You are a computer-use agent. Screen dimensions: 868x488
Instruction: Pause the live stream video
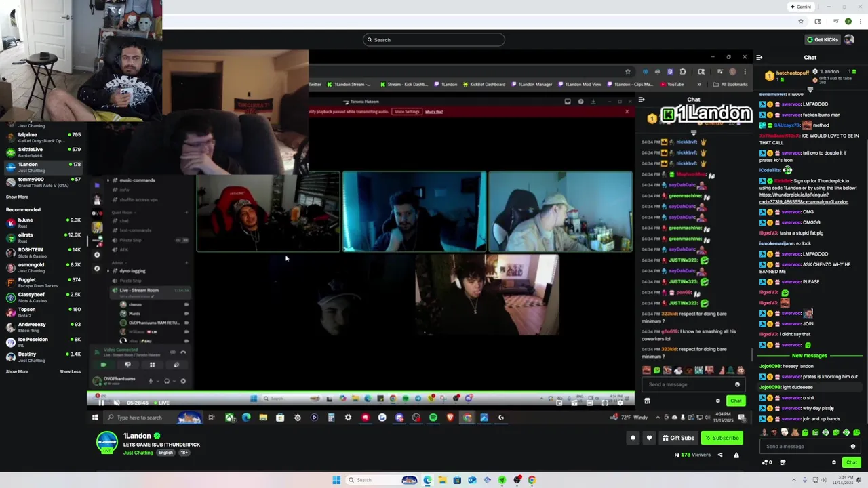tap(102, 403)
